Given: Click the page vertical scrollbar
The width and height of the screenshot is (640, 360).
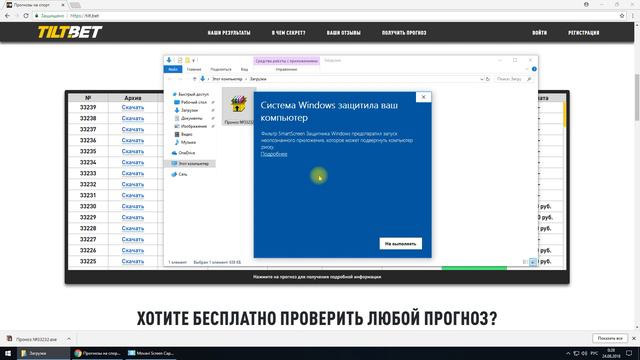Looking at the screenshot, I should coord(637,98).
